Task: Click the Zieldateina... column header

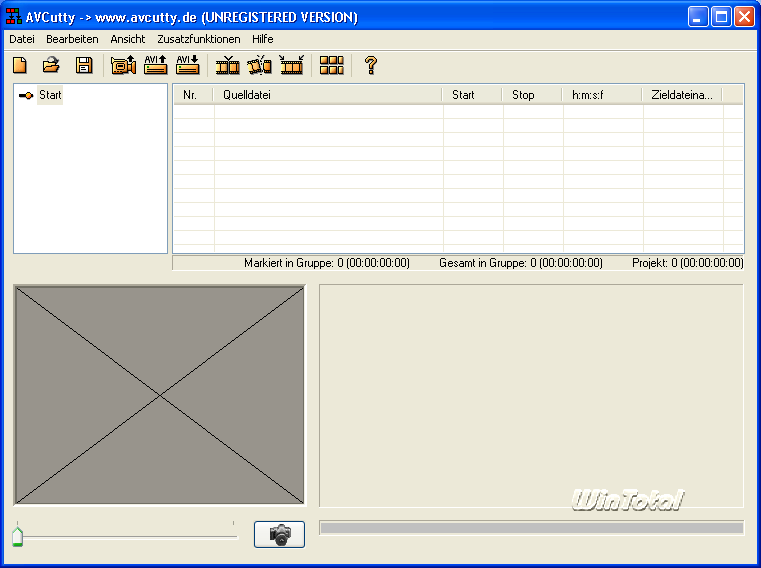Action: [682, 95]
